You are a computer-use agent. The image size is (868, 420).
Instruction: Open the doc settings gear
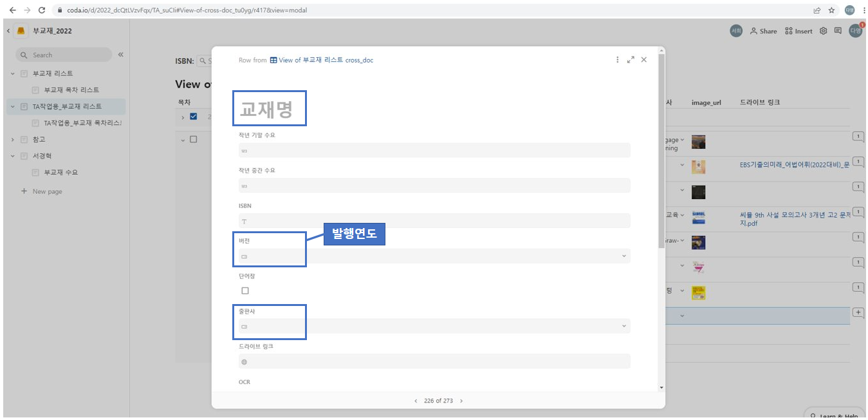[823, 31]
